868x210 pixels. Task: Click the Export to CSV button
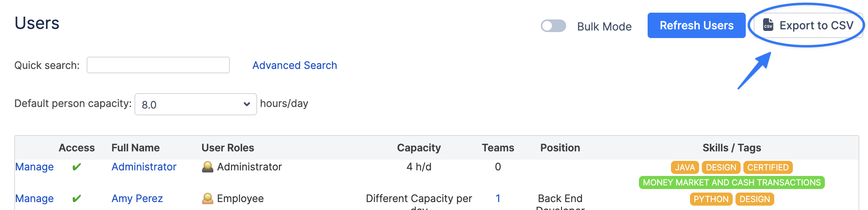[x=808, y=25]
